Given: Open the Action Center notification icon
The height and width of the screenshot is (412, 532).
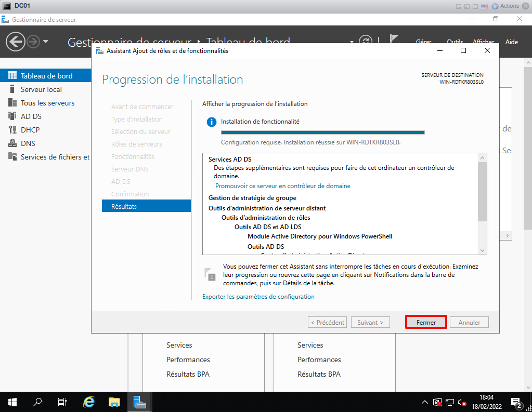Looking at the screenshot, I should (x=517, y=403).
